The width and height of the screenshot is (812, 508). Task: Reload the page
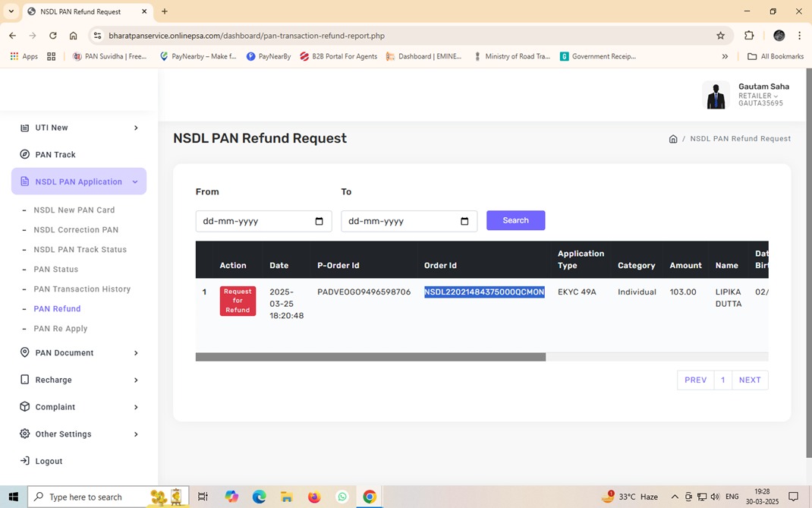(53, 36)
